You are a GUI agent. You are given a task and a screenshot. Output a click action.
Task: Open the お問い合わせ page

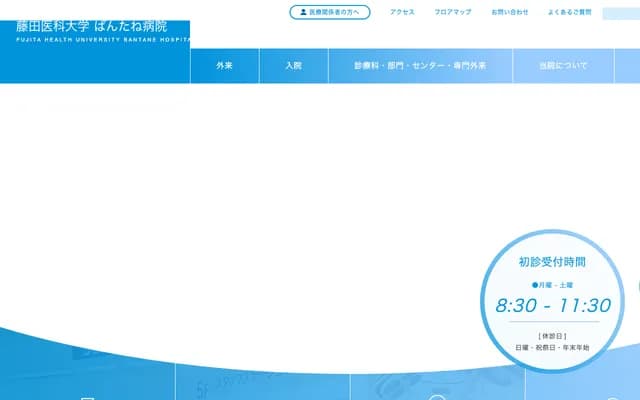510,13
